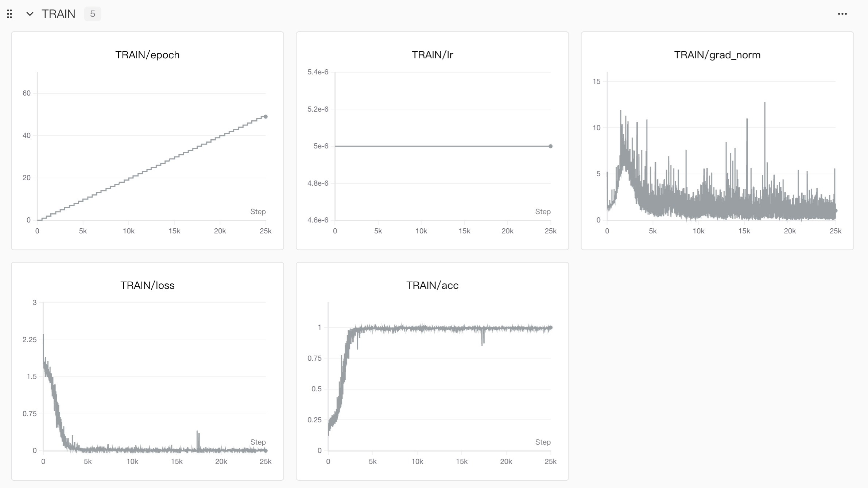
Task: Select the TRAIN/lr chart title
Action: coord(432,55)
